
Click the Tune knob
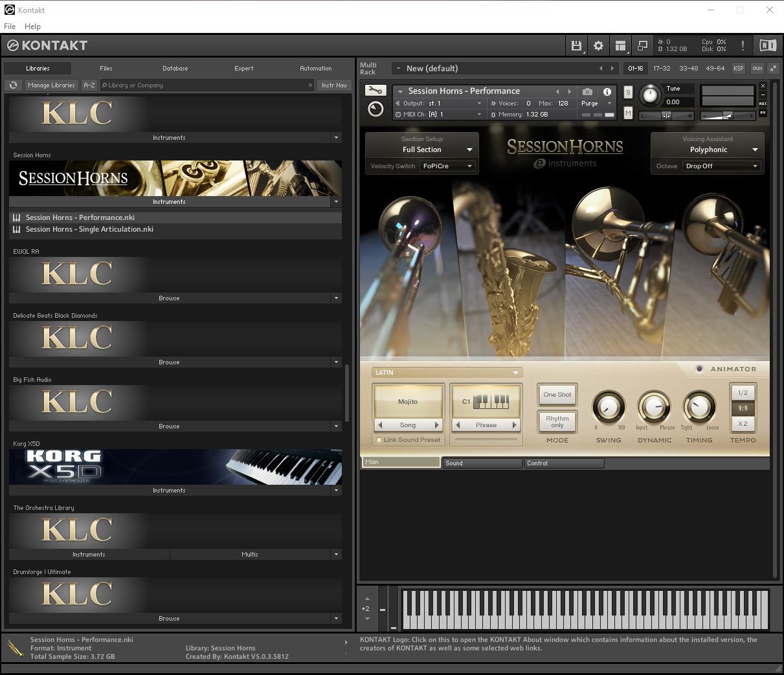(649, 96)
